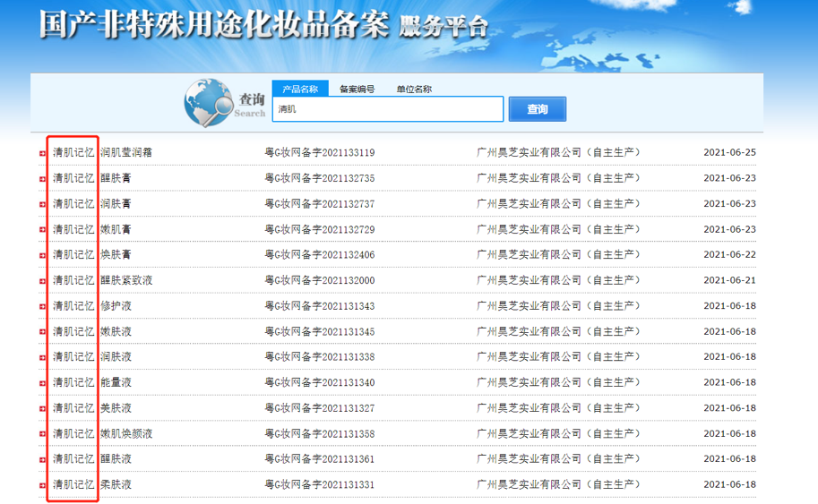
Task: Switch to the 单位名称 tab
Action: point(414,90)
